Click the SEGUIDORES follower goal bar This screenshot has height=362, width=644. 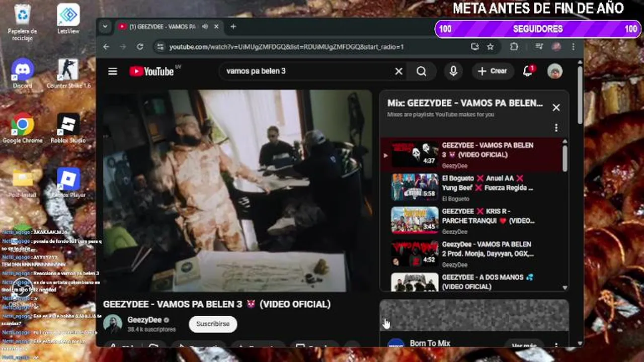pos(538,29)
